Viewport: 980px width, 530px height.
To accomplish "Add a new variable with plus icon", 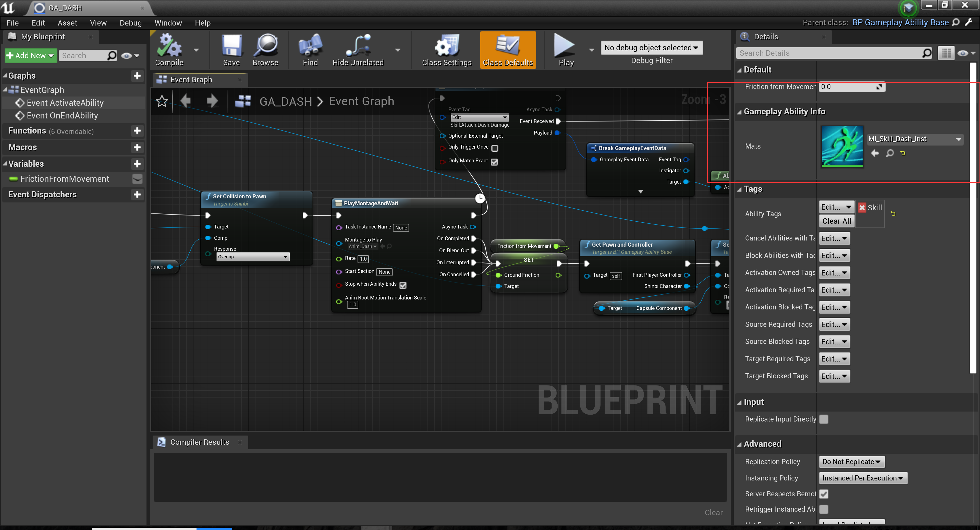I will [x=137, y=164].
